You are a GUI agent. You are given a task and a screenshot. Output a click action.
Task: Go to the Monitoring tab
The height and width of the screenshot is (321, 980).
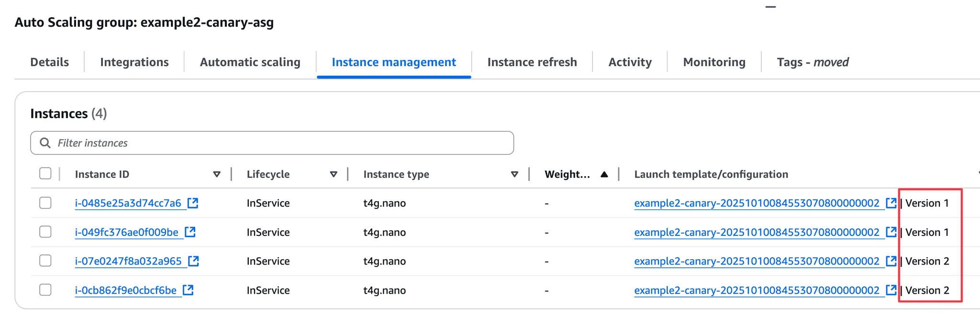714,62
